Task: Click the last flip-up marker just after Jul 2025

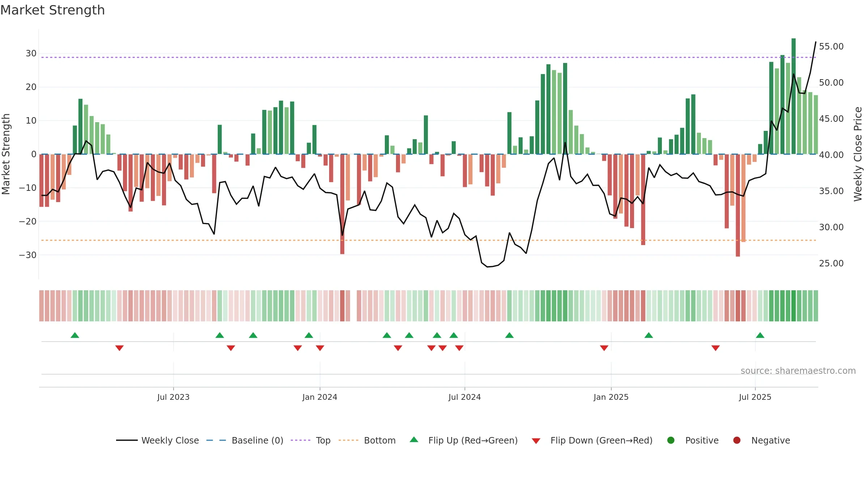Action: (760, 335)
